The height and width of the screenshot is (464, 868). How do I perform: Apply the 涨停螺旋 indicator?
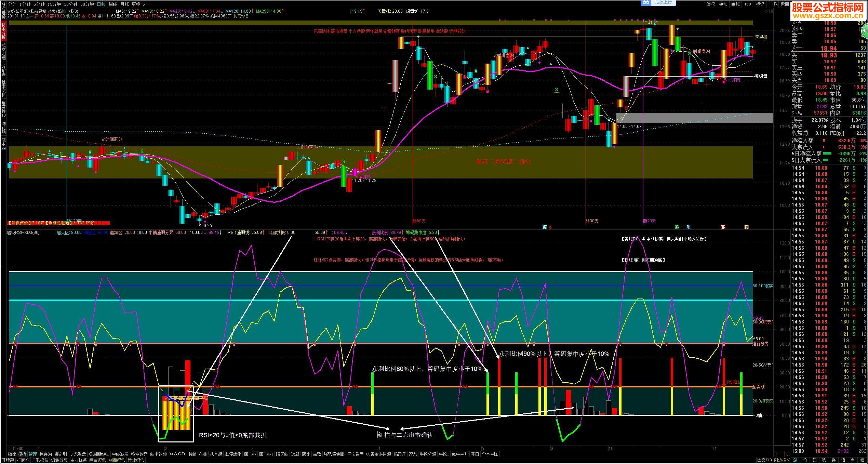click(x=233, y=454)
